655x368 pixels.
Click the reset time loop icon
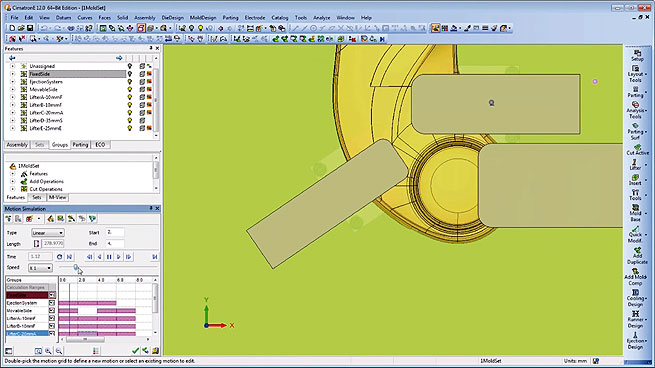point(60,257)
